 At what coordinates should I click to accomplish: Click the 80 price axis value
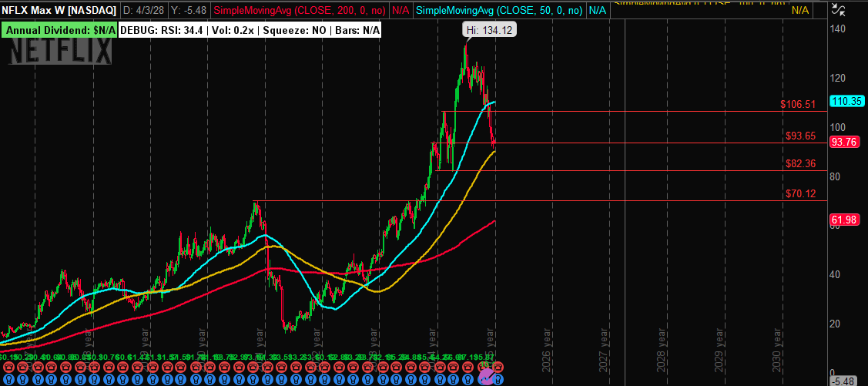pos(836,176)
